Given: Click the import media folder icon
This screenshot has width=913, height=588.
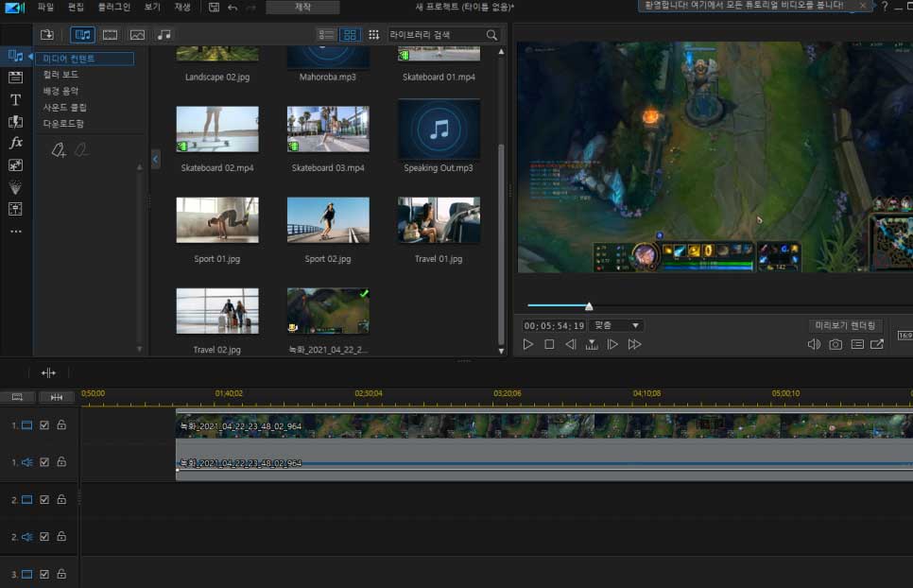Looking at the screenshot, I should [x=47, y=35].
